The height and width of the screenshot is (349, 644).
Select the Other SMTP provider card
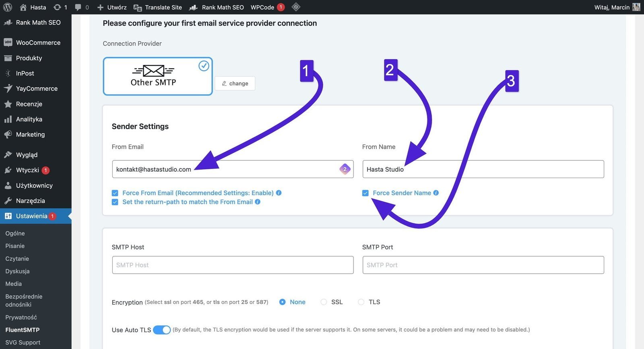click(157, 77)
